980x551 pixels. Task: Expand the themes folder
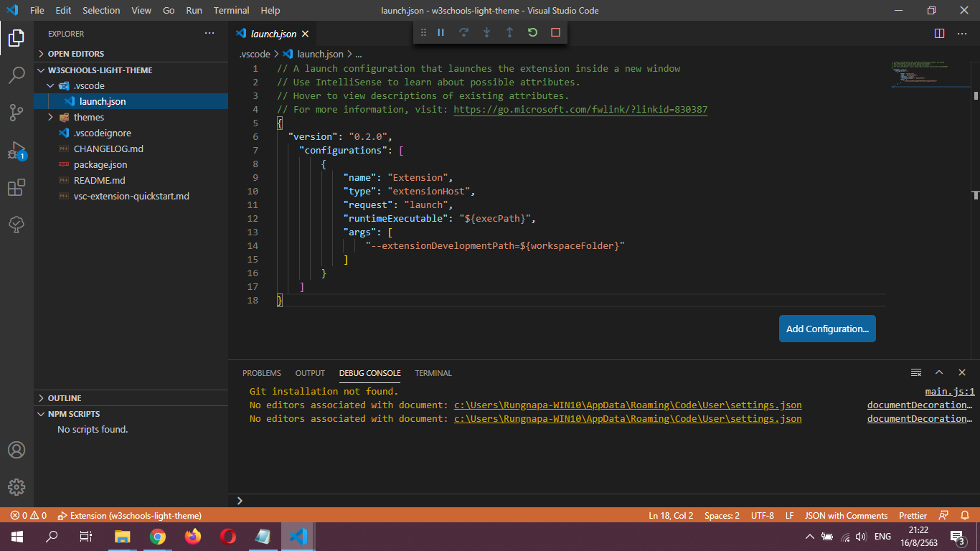tap(131, 117)
